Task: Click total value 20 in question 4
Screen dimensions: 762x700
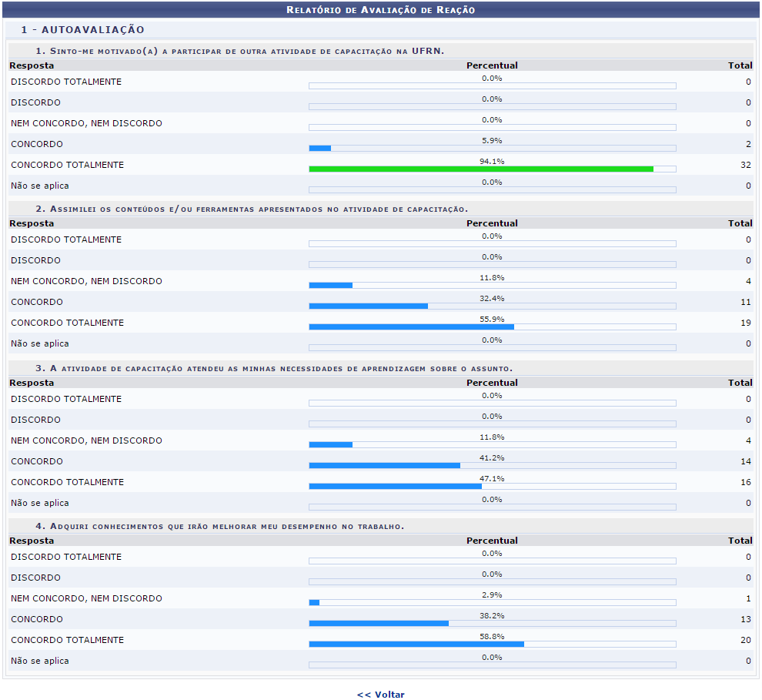Action: 745,640
